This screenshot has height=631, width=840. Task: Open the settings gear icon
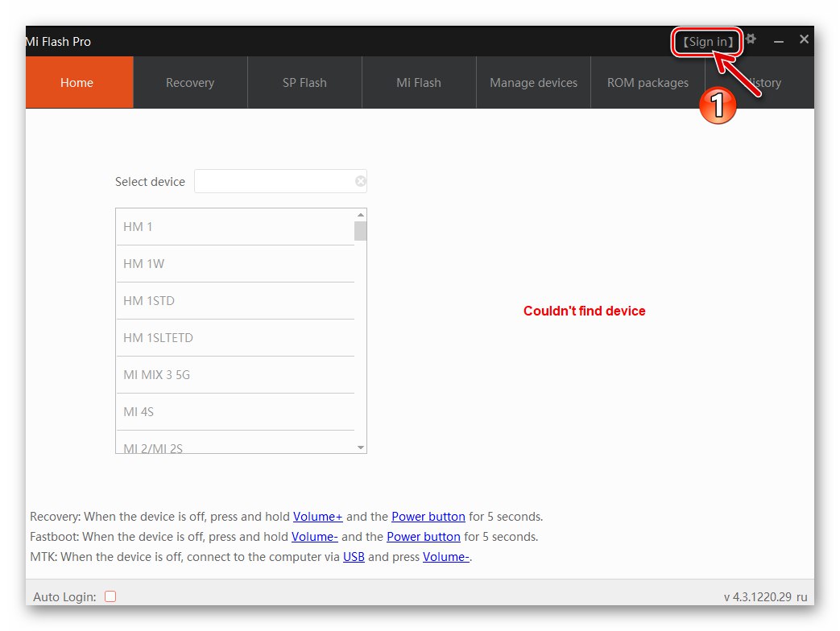751,39
